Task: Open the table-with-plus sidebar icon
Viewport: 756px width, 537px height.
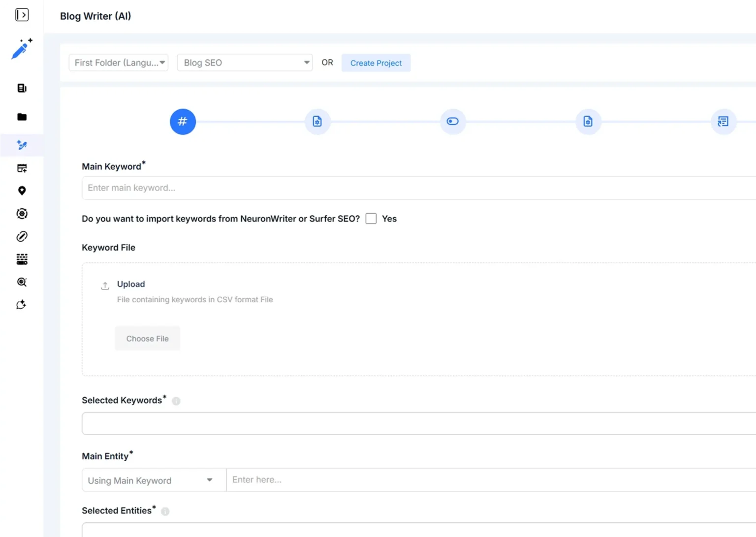Action: click(22, 168)
